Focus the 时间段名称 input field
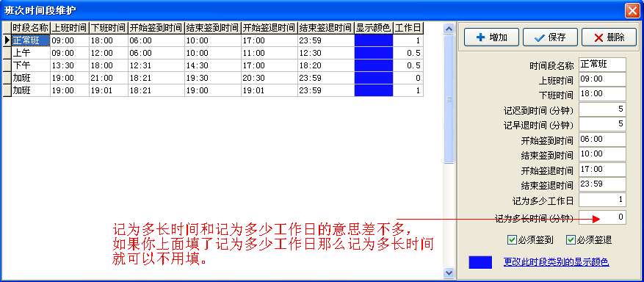 pos(602,65)
